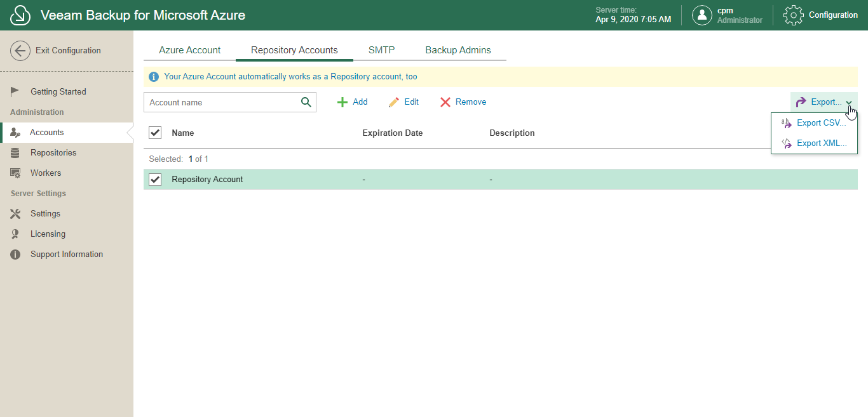This screenshot has height=417, width=868.
Task: Choose Export CSV... menu option
Action: coord(814,123)
